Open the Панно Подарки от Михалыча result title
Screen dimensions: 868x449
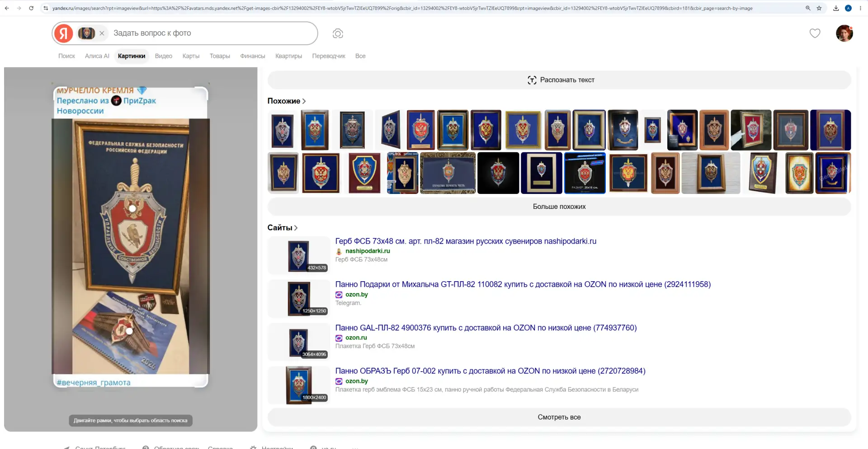click(523, 284)
